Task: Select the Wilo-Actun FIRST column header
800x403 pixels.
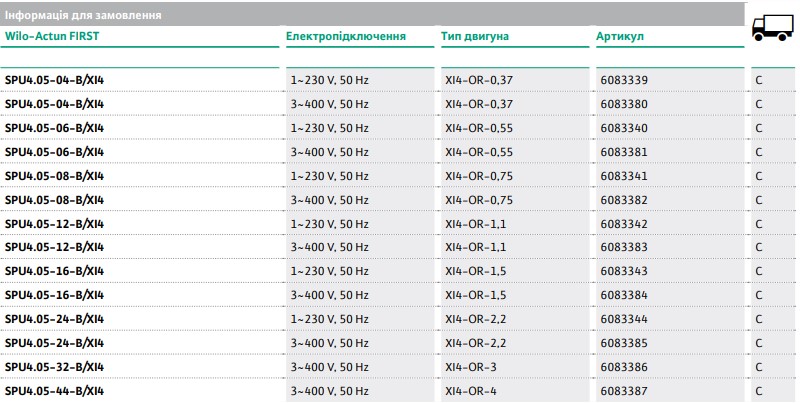Action: 52,37
